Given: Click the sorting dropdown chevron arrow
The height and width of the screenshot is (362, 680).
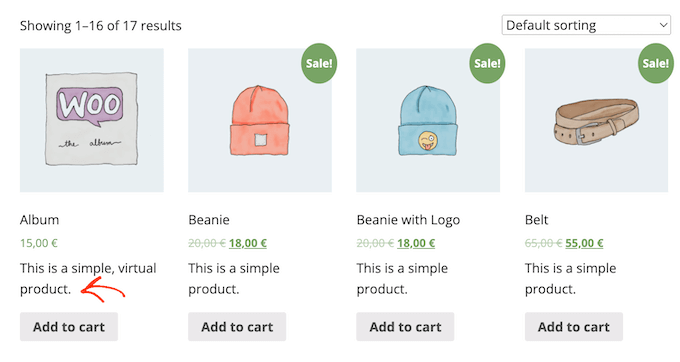Looking at the screenshot, I should [663, 25].
